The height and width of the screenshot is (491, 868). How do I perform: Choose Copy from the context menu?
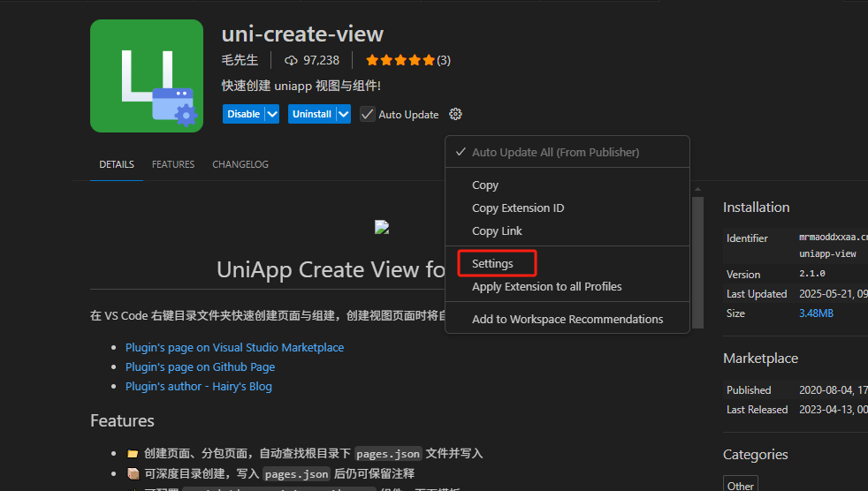point(567,185)
